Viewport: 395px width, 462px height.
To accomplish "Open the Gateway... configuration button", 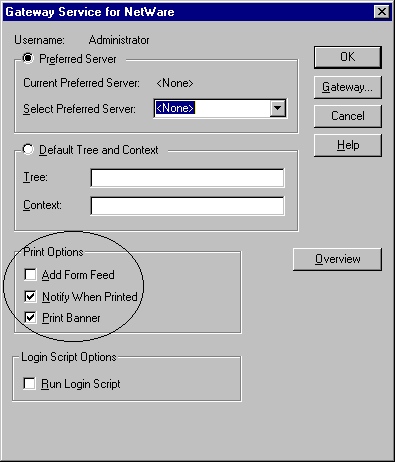I will (x=348, y=87).
